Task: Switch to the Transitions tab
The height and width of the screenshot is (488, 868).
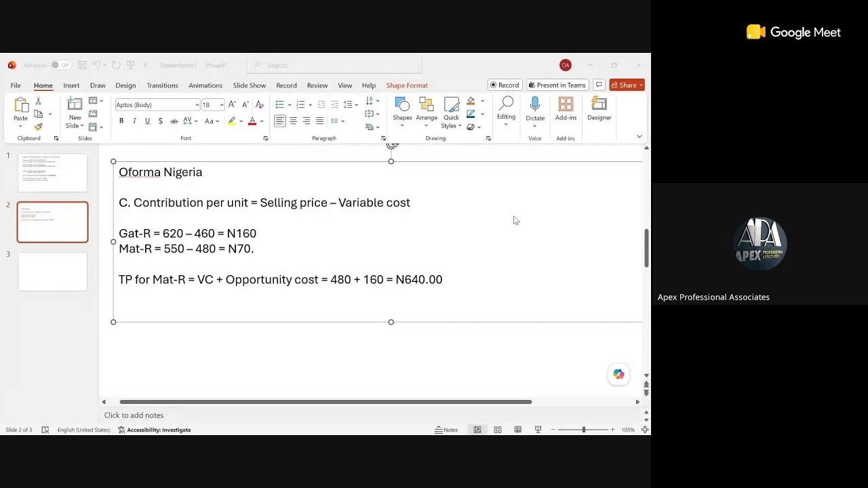Action: [162, 85]
